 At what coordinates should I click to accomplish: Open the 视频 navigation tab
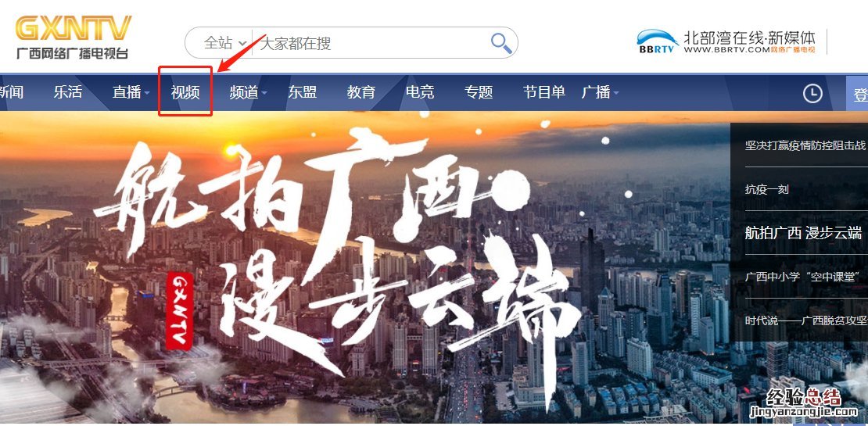tap(185, 92)
